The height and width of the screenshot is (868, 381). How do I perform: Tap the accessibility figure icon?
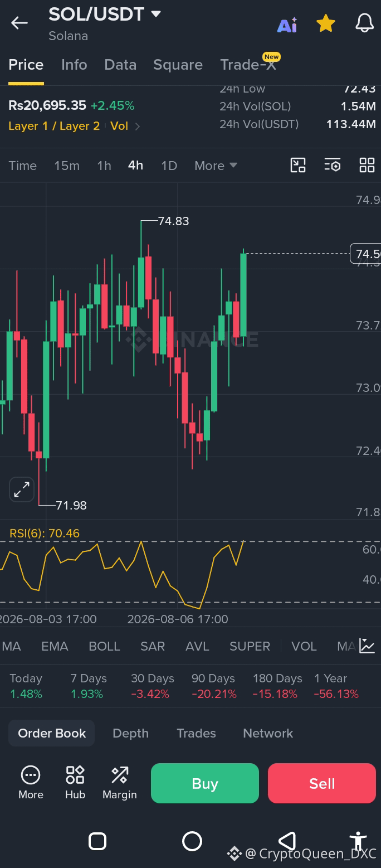[359, 841]
